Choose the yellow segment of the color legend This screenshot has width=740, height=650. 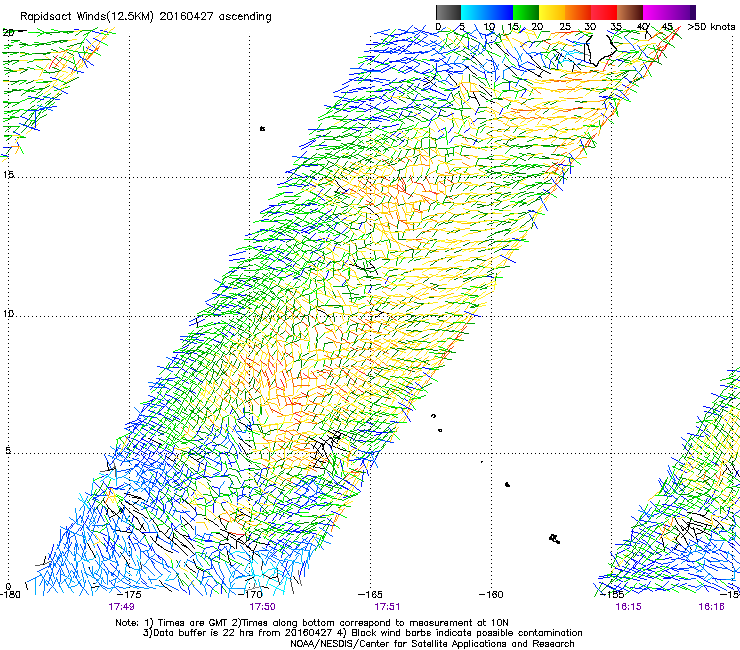[552, 12]
